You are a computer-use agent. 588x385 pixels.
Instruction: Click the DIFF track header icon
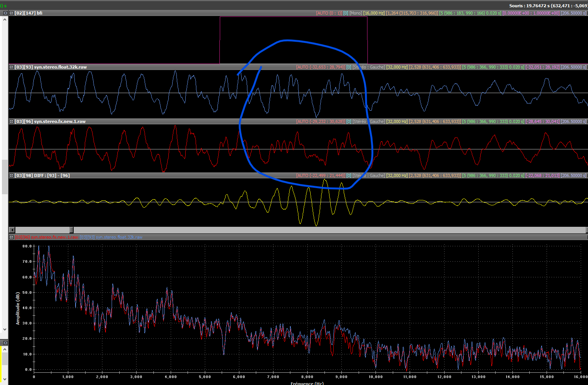[x=12, y=175]
